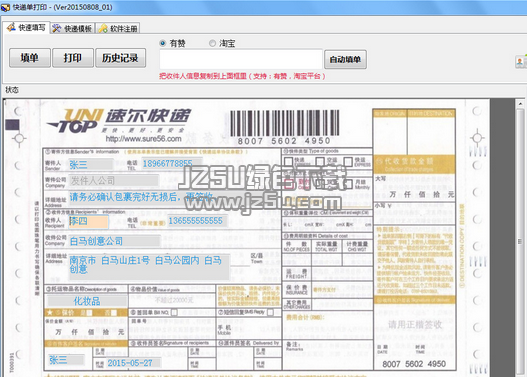Click the 快递模板 tab tools icon

pos(56,29)
